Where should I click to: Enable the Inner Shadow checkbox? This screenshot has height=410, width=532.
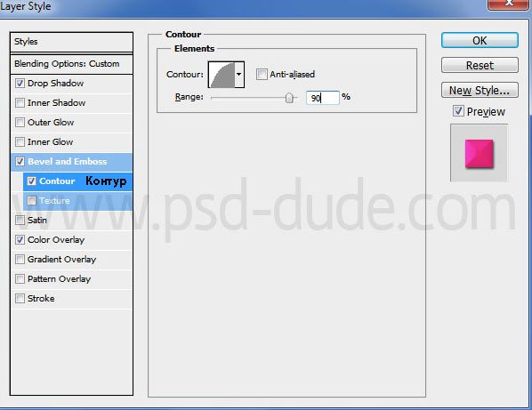click(20, 103)
